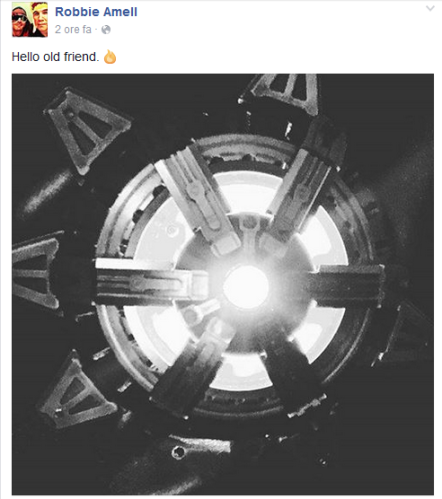
Task: Click the globe public privacy icon
Action: coord(106,30)
